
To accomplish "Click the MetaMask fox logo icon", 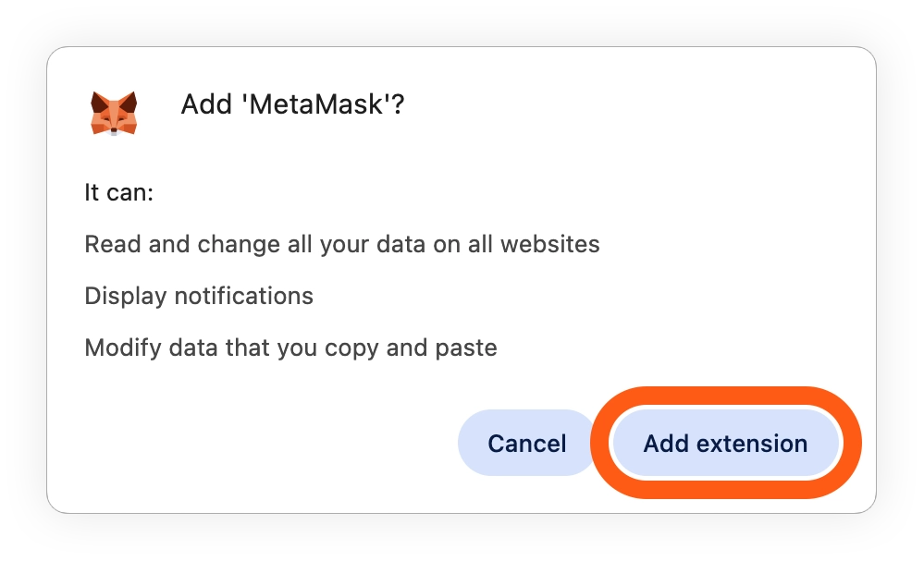I will (x=114, y=113).
